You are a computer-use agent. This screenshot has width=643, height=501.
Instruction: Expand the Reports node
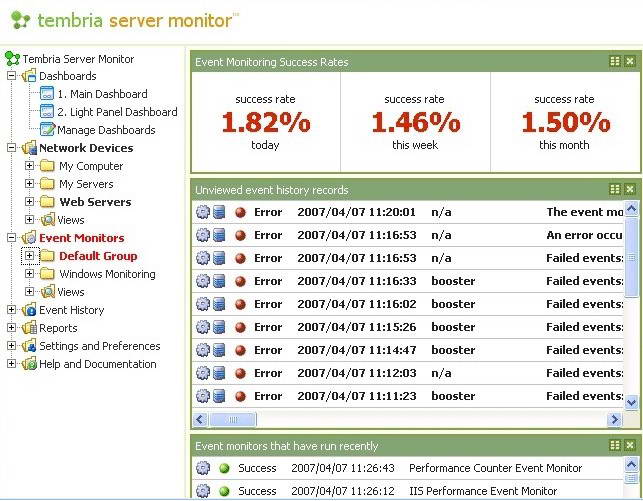(x=12, y=328)
